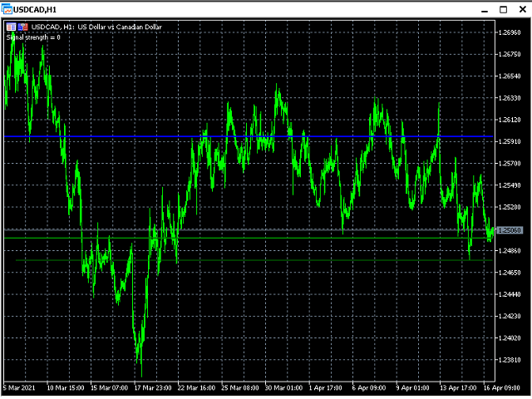The width and height of the screenshot is (532, 399).
Task: Click the '30 Mar 01:00' time axis label
Action: 287,387
